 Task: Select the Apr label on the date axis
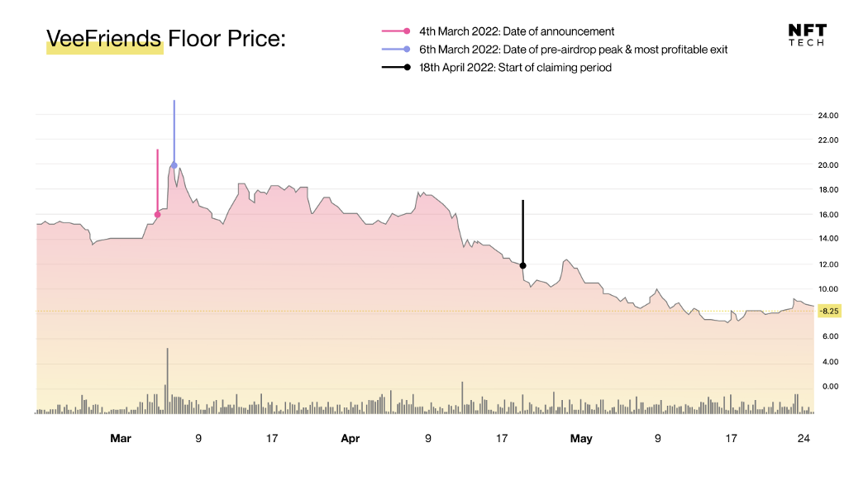pos(351,439)
